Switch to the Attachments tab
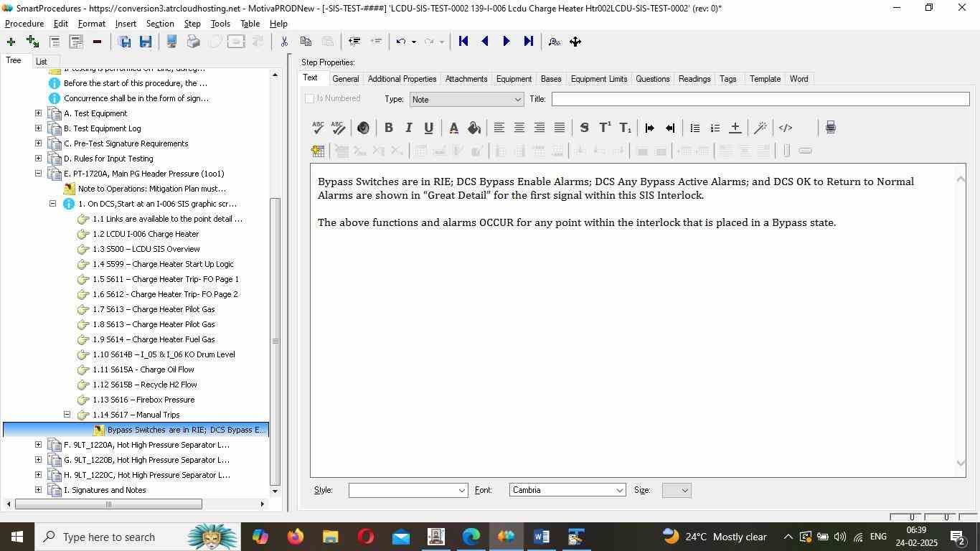 click(466, 79)
